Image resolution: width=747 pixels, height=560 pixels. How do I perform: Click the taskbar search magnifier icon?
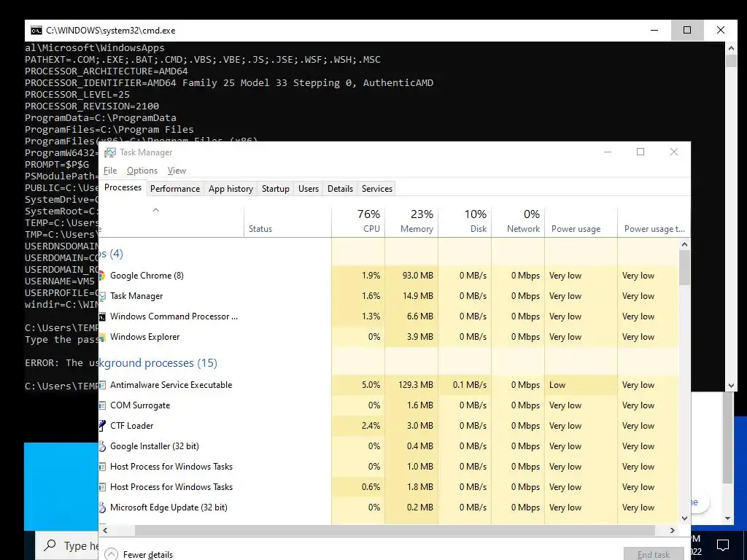click(x=50, y=545)
